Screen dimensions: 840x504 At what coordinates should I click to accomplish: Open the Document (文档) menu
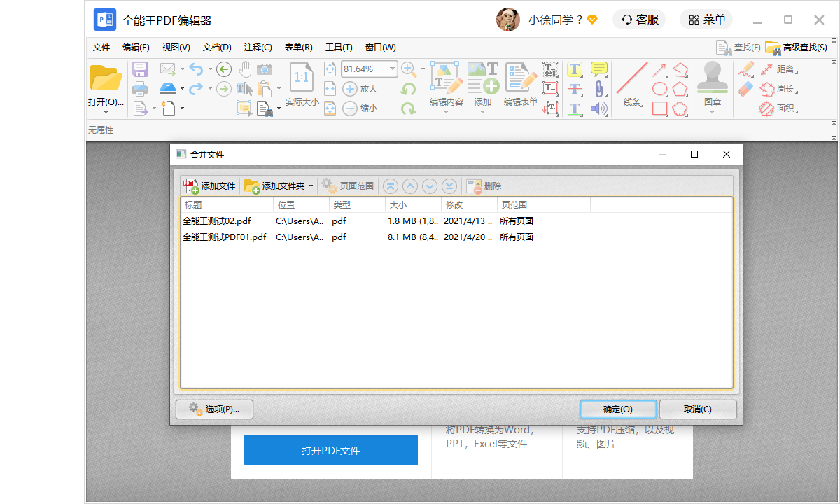(x=217, y=48)
